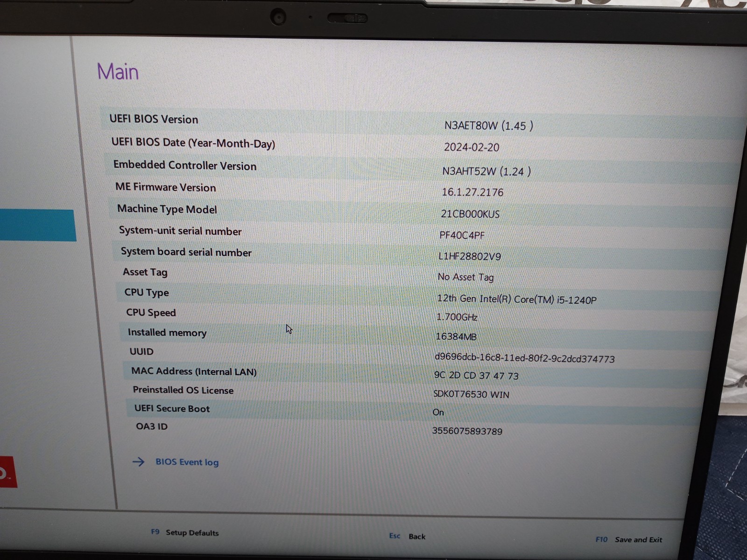Click the Embedded Controller Version label
This screenshot has height=560, width=747.
tap(185, 165)
